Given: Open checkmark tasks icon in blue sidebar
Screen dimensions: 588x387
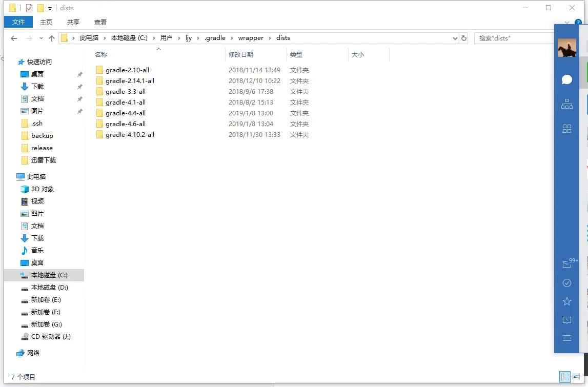Looking at the screenshot, I should pos(567,283).
